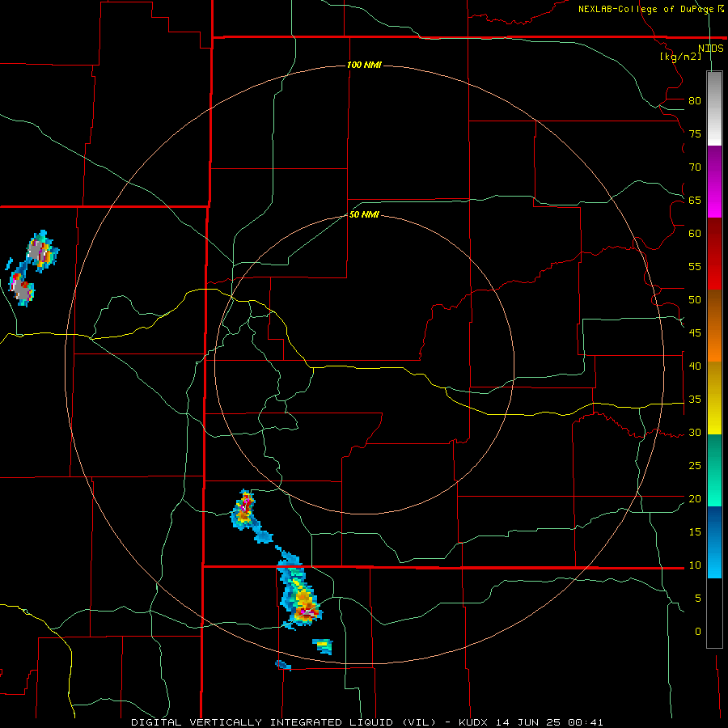Screen dimensions: 728x728
Task: Select the 80 value on color scale
Action: pyautogui.click(x=695, y=101)
